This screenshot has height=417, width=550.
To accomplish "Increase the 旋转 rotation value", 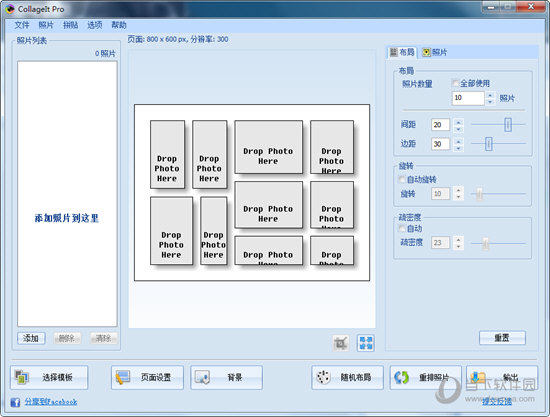I will [x=458, y=190].
